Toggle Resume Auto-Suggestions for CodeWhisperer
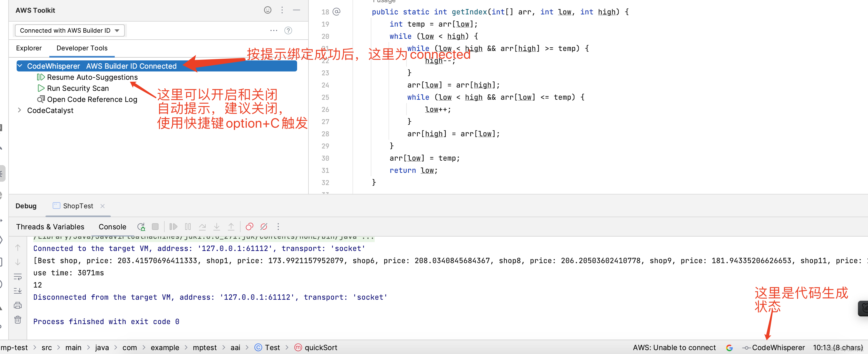The width and height of the screenshot is (868, 354). (x=92, y=77)
